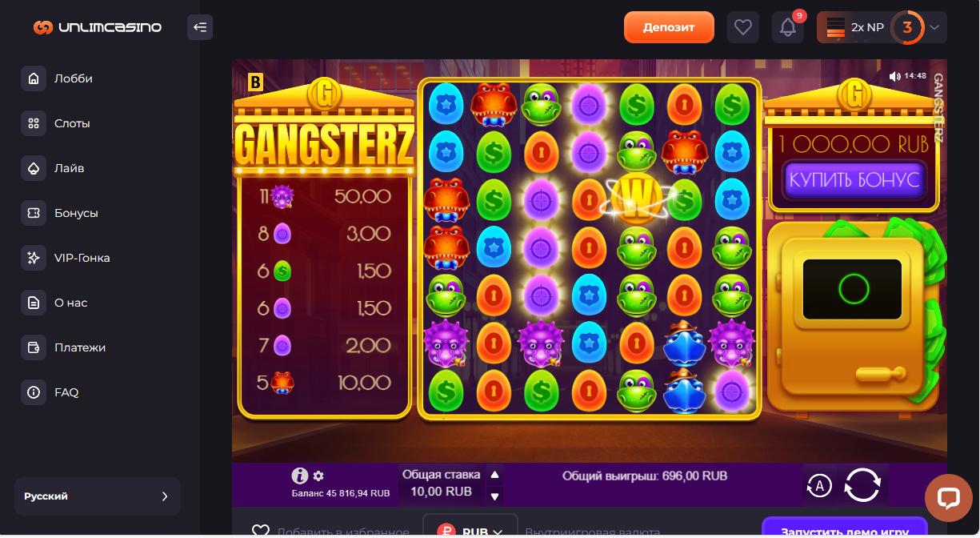Open the live chat support bubble
The image size is (980, 538).
coord(948,498)
